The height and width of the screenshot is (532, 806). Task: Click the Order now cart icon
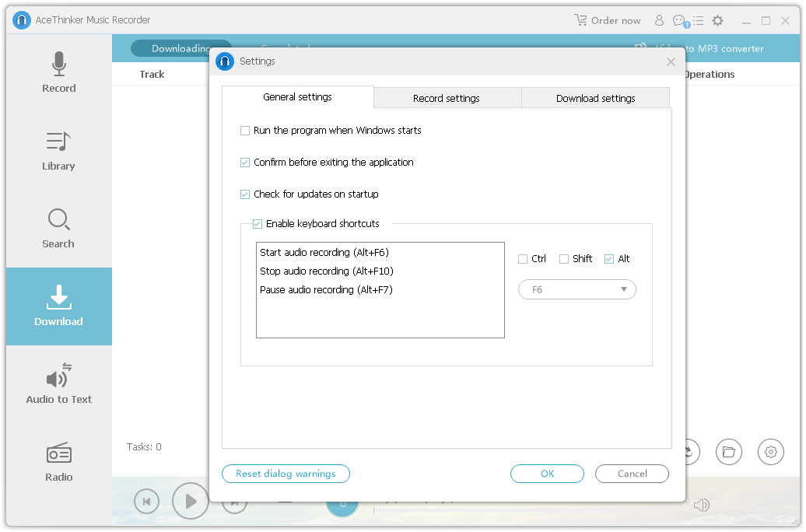[x=580, y=20]
